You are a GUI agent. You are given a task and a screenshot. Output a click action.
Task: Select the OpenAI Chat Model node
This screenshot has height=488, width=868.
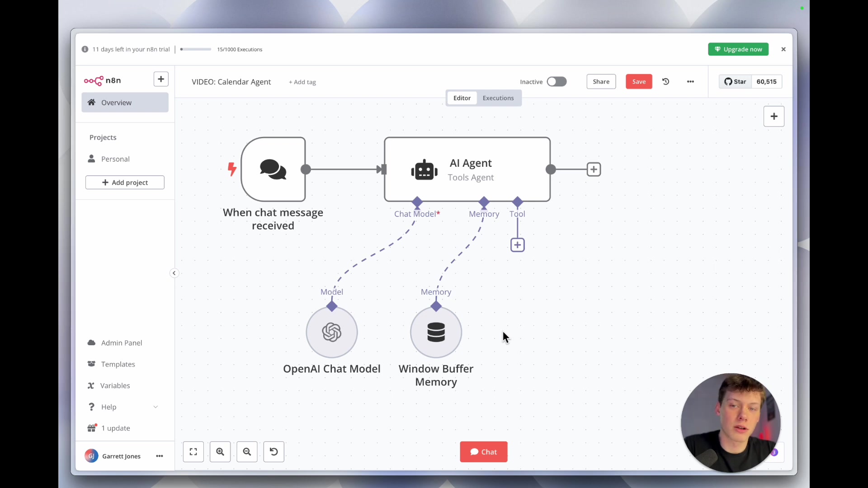click(332, 332)
